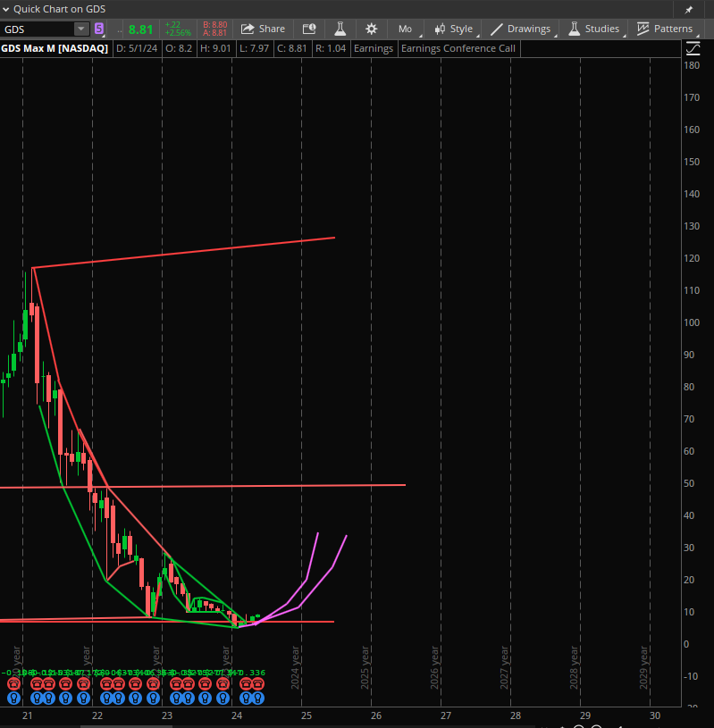This screenshot has height=728, width=714.
Task: Click the blue lightbulb icon just left of the 23 year line
Action: [154, 698]
